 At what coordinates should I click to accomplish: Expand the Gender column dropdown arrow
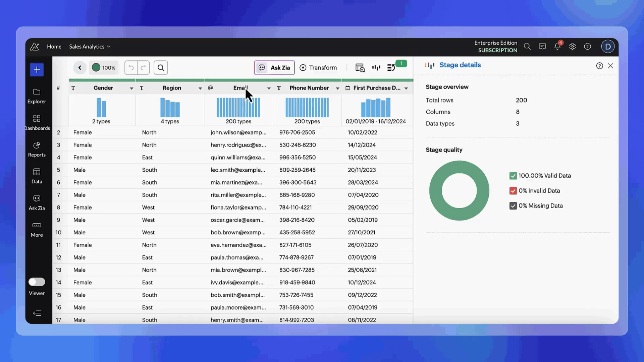[x=131, y=88]
